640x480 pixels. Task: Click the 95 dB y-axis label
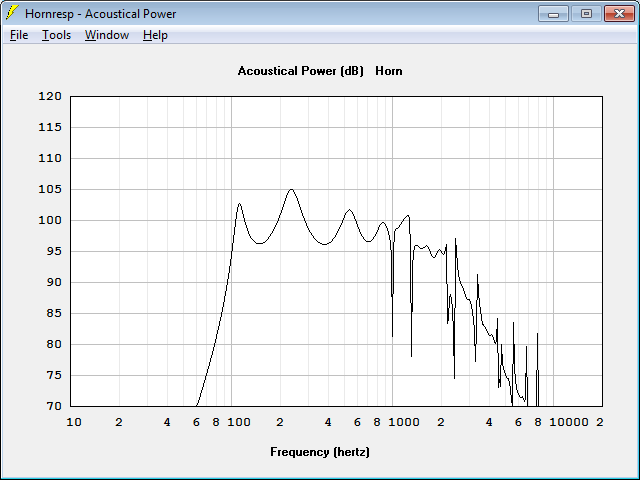[x=54, y=251]
